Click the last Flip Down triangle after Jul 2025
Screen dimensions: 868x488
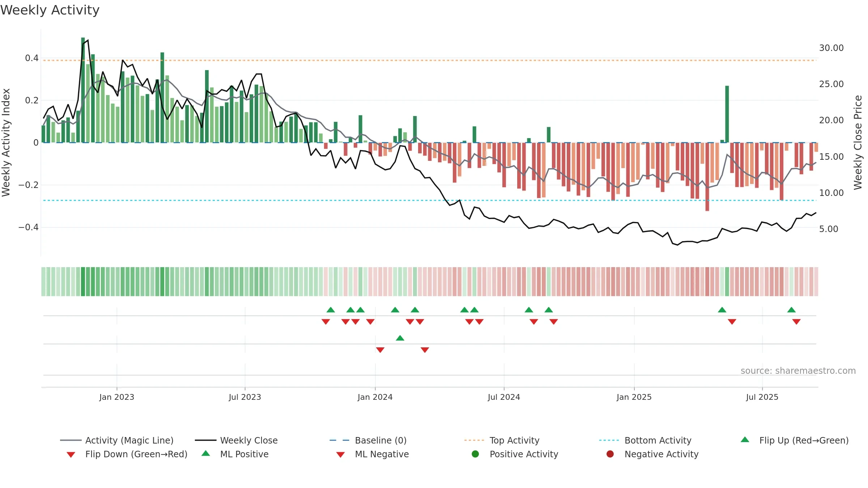coord(796,322)
